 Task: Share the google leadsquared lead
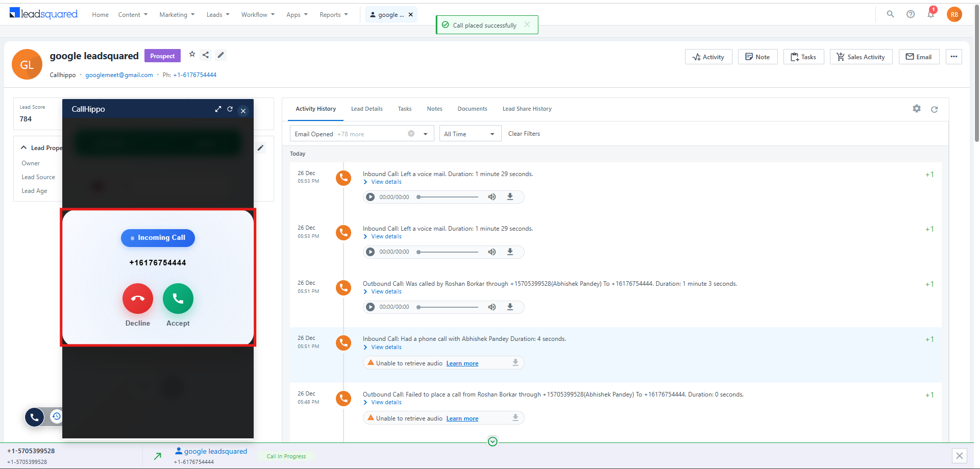[206, 55]
